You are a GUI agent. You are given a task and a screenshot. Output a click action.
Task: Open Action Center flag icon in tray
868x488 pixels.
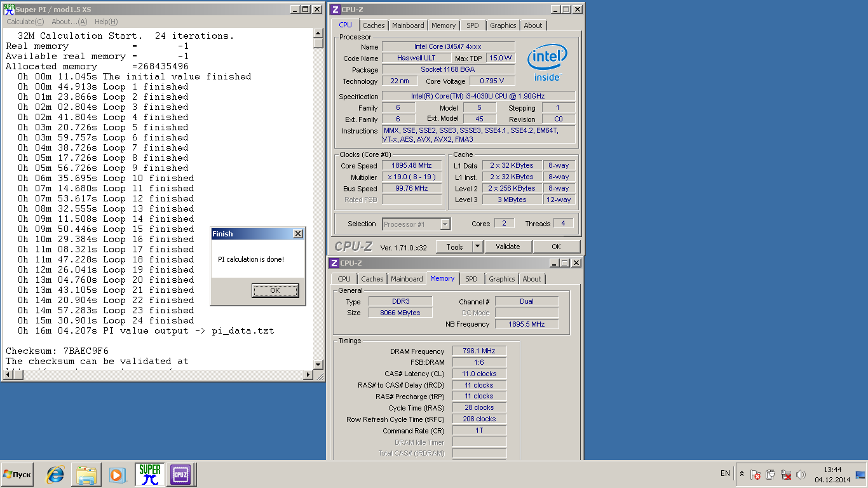point(756,475)
